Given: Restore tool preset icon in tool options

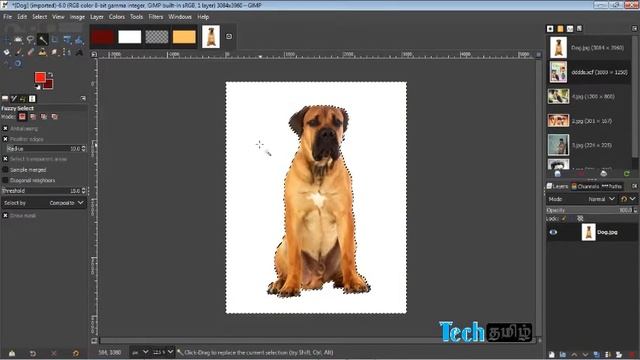Looking at the screenshot, I should (x=33, y=353).
